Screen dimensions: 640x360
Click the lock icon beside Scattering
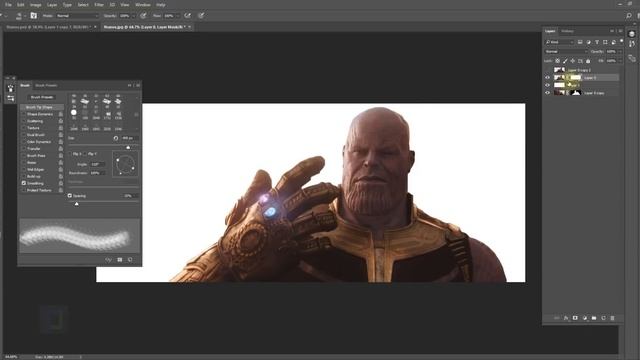click(61, 121)
